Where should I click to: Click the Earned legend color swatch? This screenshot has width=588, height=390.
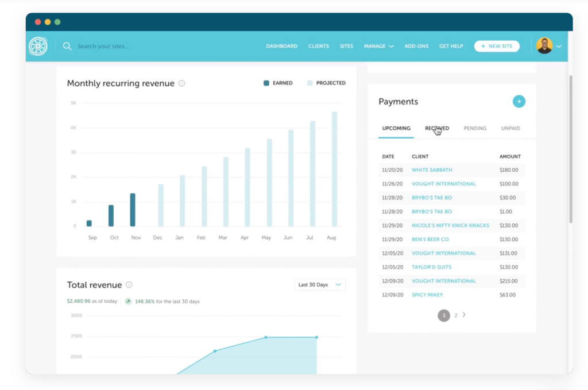point(266,83)
